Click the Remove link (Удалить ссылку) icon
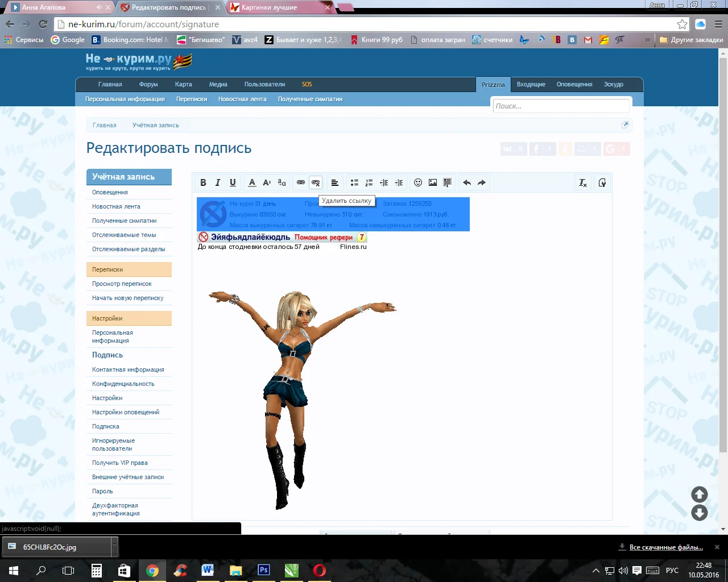 [316, 182]
